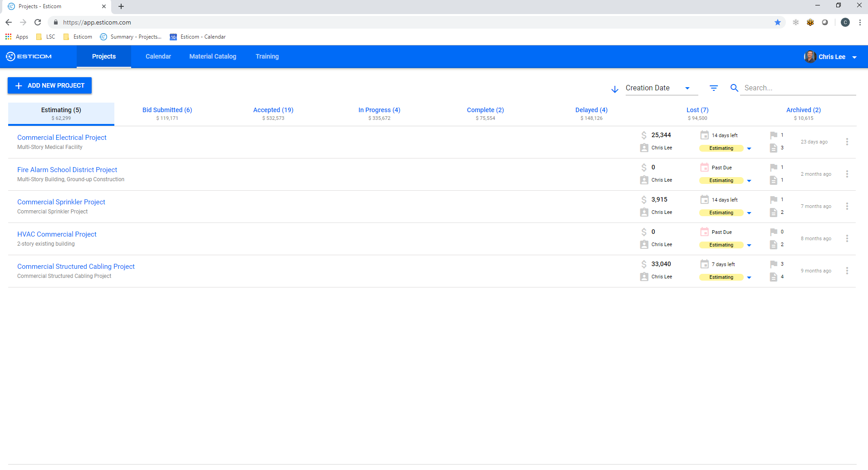Switch to the Archived (2) tab
This screenshot has width=868, height=470.
tap(804, 114)
